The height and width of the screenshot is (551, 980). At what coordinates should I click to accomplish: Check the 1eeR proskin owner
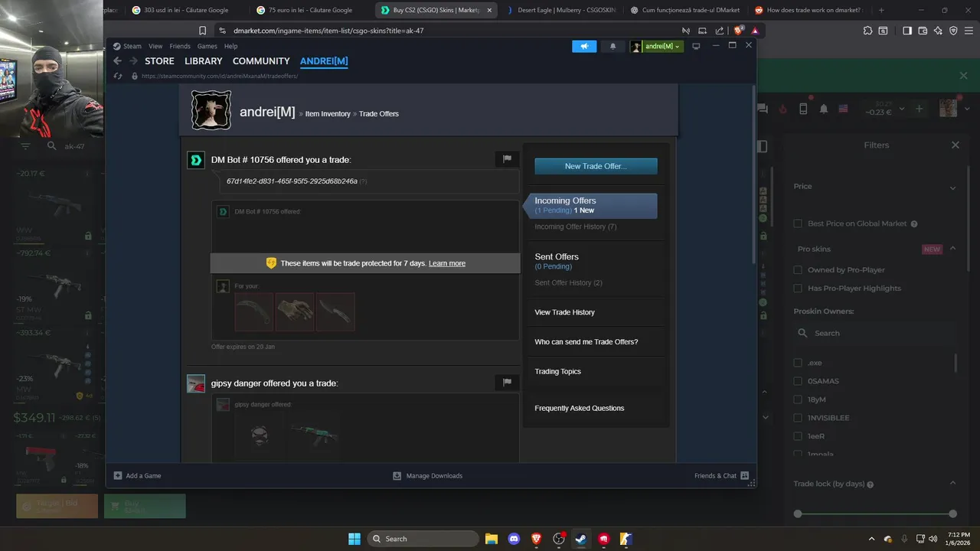[x=798, y=436]
